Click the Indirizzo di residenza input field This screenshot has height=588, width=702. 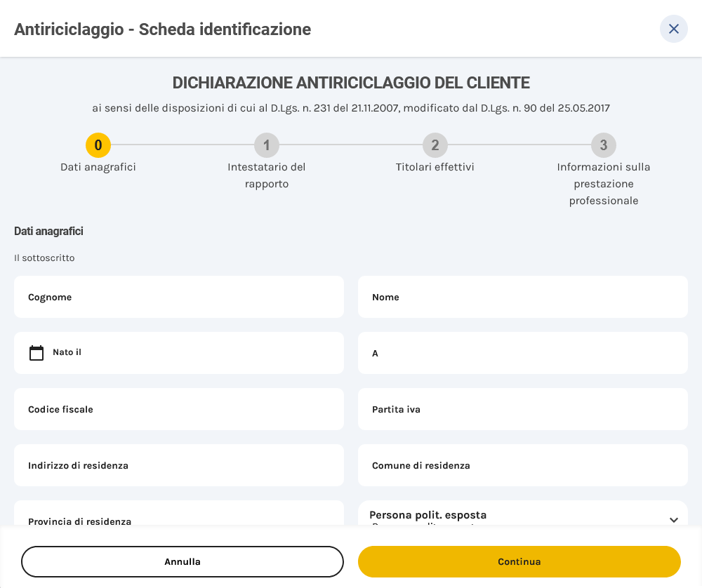tap(179, 465)
